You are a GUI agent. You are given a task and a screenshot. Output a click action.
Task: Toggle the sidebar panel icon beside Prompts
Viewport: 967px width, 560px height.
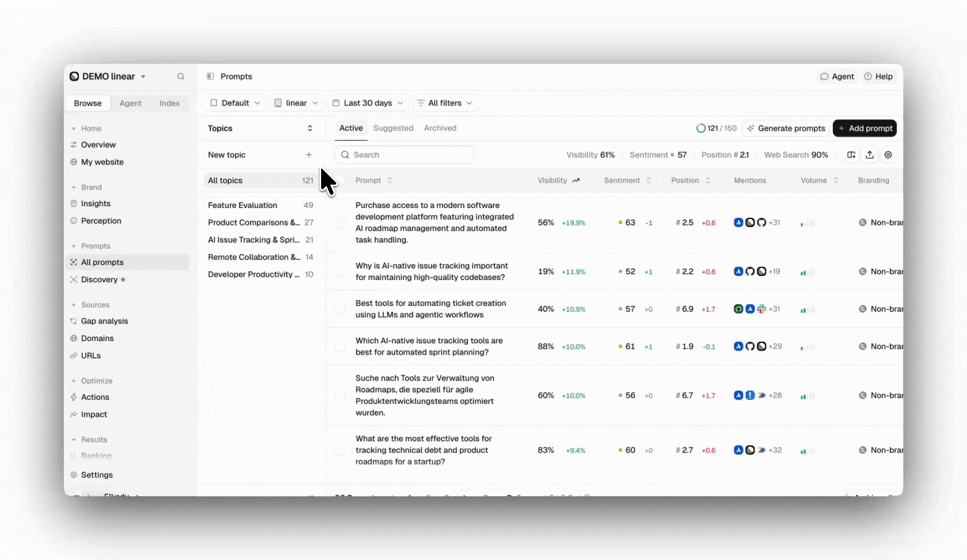click(210, 76)
